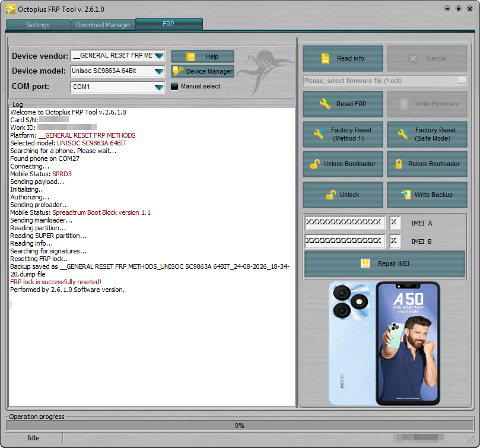Close the Octoplus FRP Tool window
This screenshot has width=480, height=448.
pos(470,9)
